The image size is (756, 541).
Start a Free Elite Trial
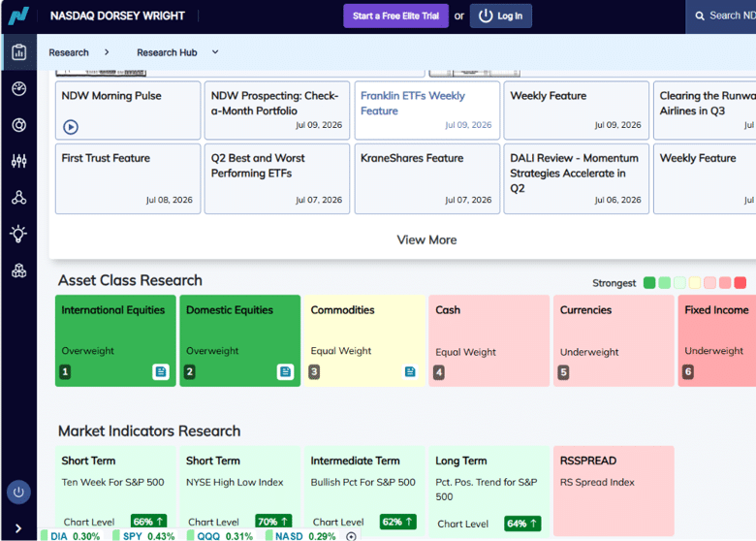pos(395,16)
